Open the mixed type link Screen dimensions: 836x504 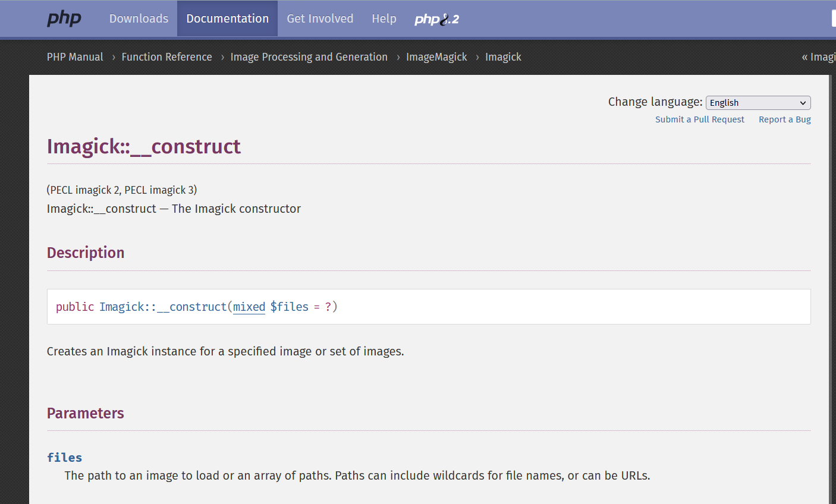[249, 307]
